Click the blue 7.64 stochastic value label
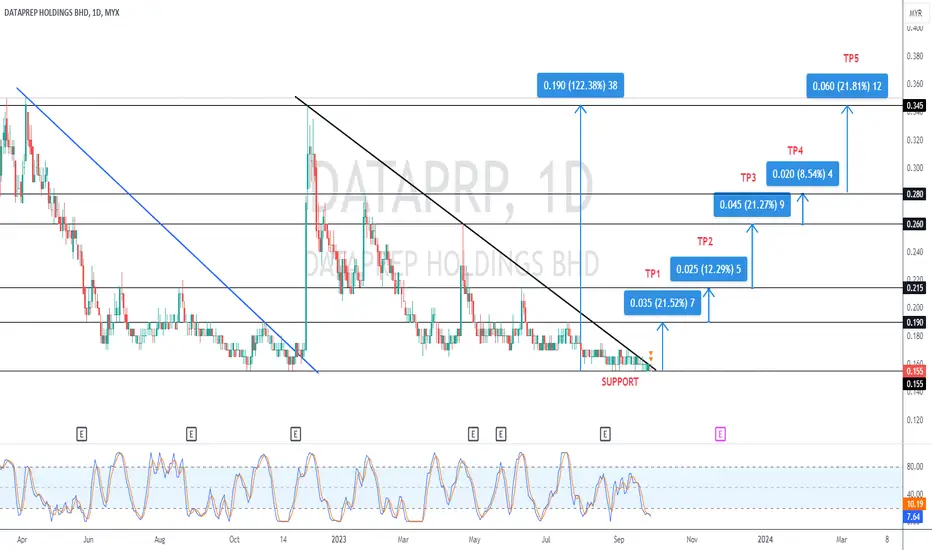932x550 pixels. click(x=914, y=517)
